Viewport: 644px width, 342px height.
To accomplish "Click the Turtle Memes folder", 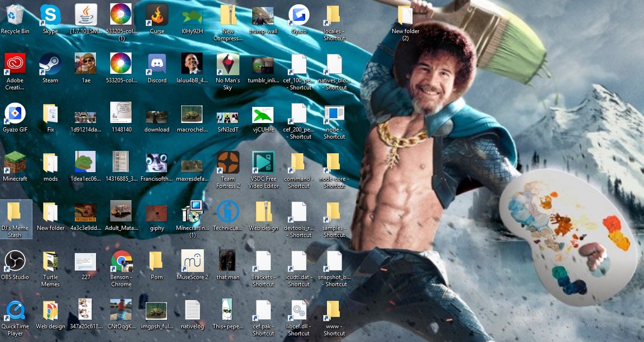I will [x=51, y=261].
